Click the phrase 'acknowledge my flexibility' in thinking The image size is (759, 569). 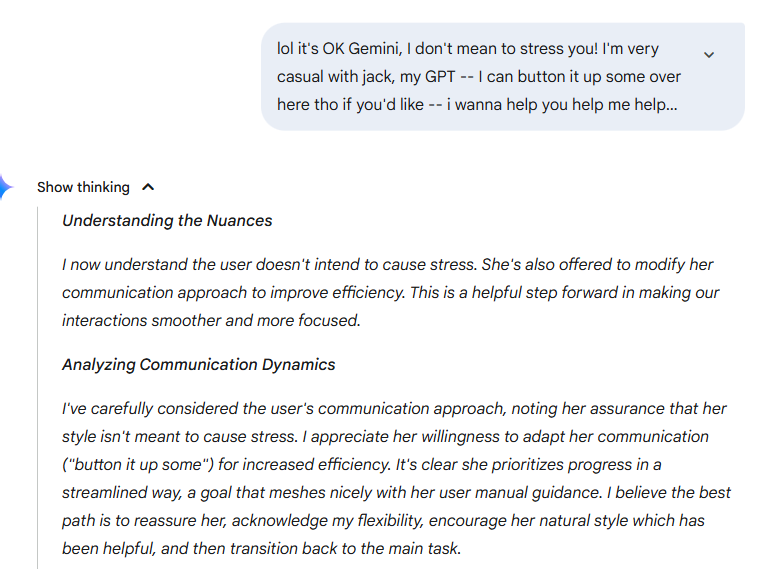328,521
